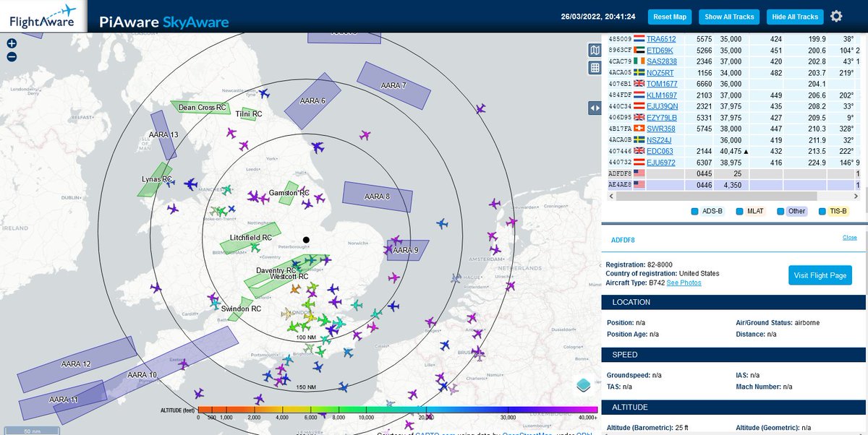
Task: Click the Switzerland flag in the SWR358 row
Action: [639, 129]
